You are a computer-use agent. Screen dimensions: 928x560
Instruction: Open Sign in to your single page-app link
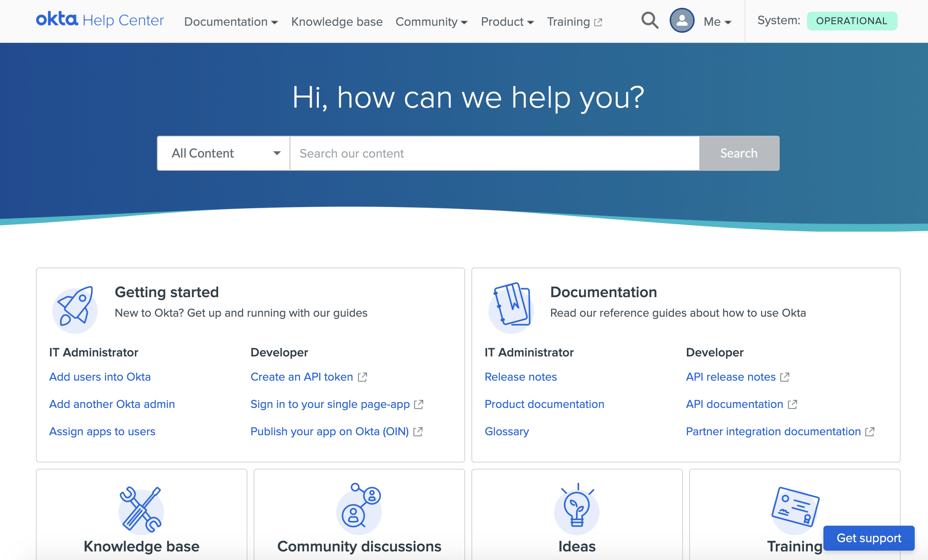click(x=330, y=404)
